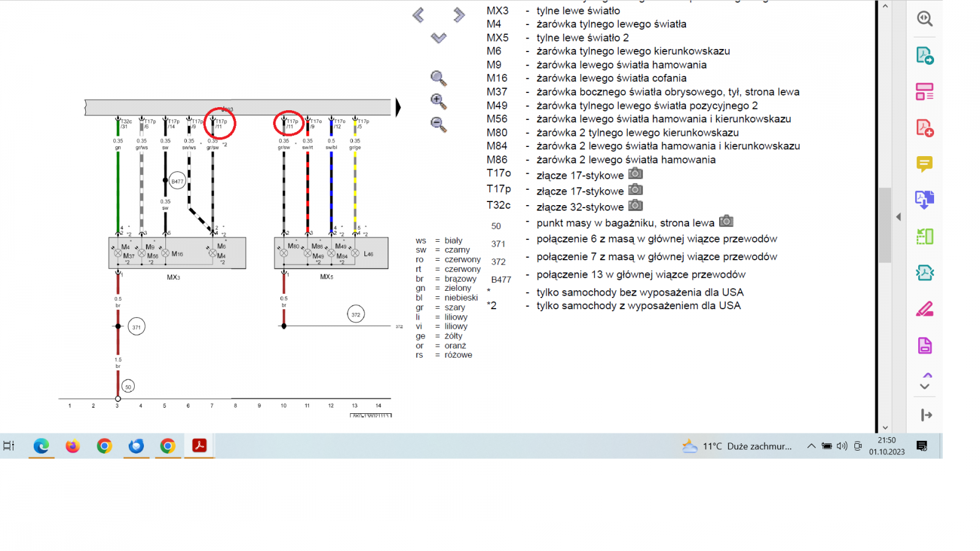Image resolution: width=980 pixels, height=551 pixels.
Task: Switch to Adobe Acrobat on the taskbar
Action: [199, 446]
